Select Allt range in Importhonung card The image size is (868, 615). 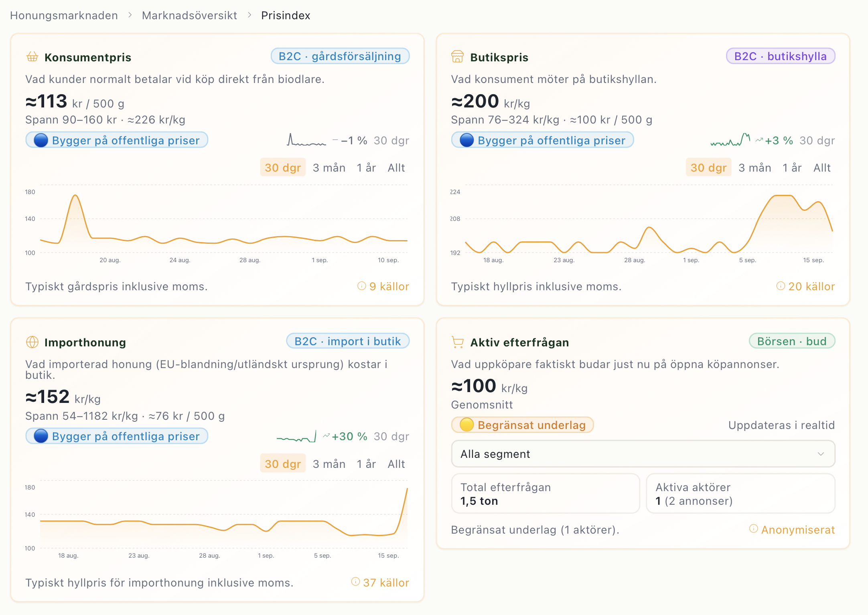[x=396, y=464]
